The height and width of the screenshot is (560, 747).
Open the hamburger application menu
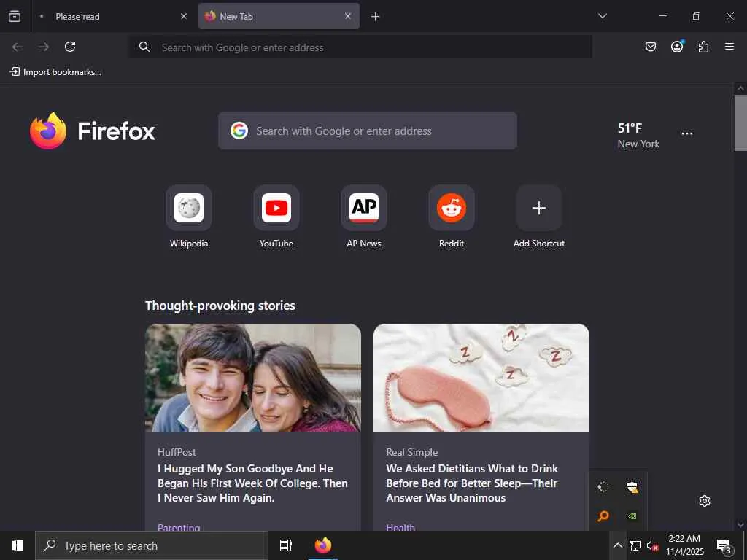(729, 47)
